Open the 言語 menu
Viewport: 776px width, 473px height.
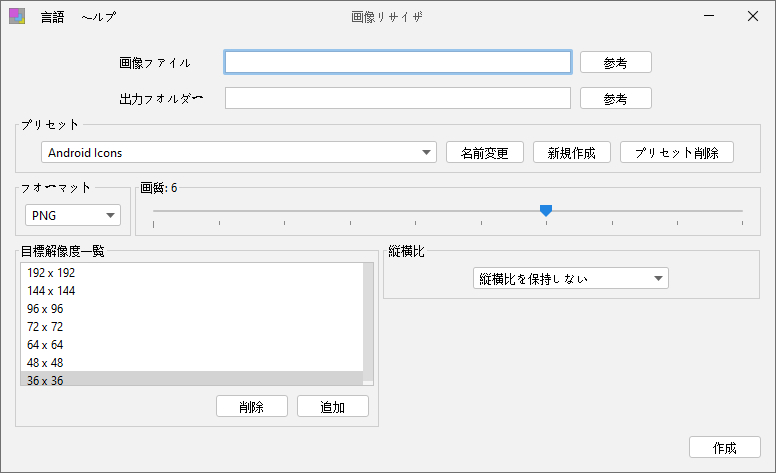coord(52,17)
